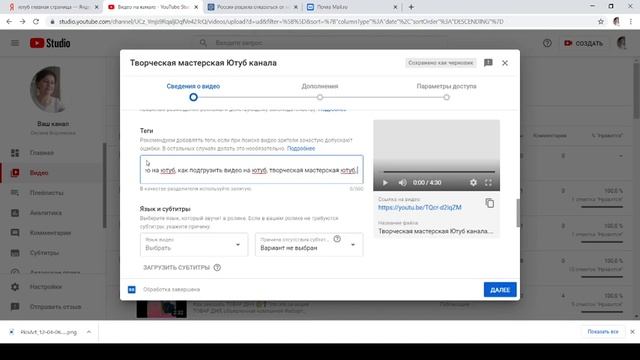This screenshot has width=640, height=360.
Task: Show help next to ЗАГРУЗИТЬ СУБТИТРЫ
Action: (x=217, y=268)
